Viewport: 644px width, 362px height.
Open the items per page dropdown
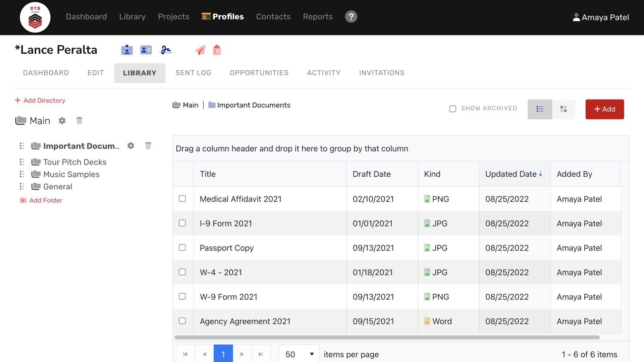299,354
